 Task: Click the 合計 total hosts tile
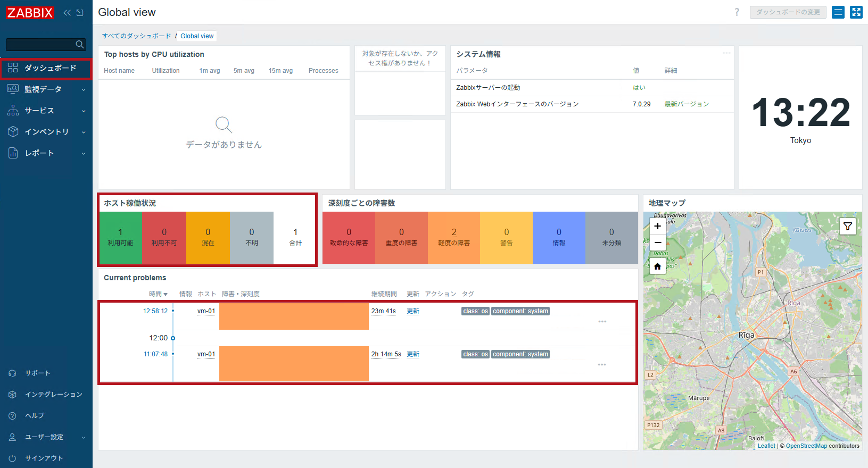click(x=295, y=238)
